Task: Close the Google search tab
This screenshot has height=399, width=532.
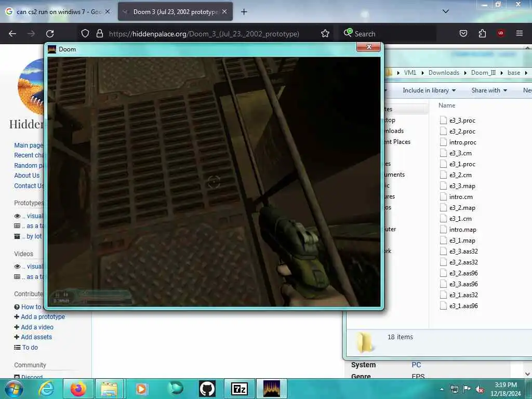Action: [107, 11]
